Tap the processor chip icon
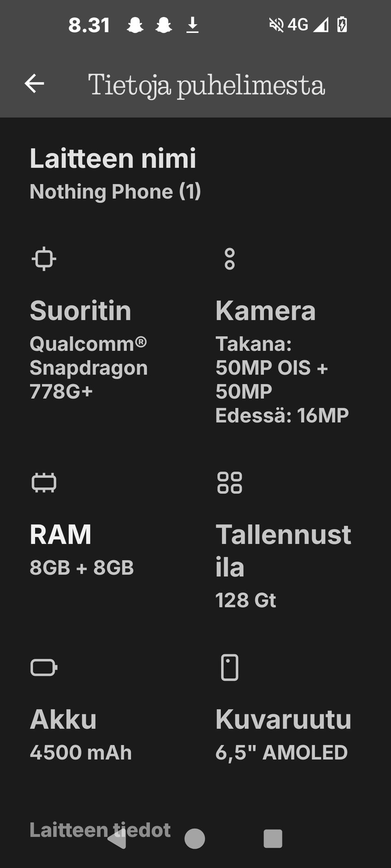Screen dimensions: 391x868 [44, 259]
